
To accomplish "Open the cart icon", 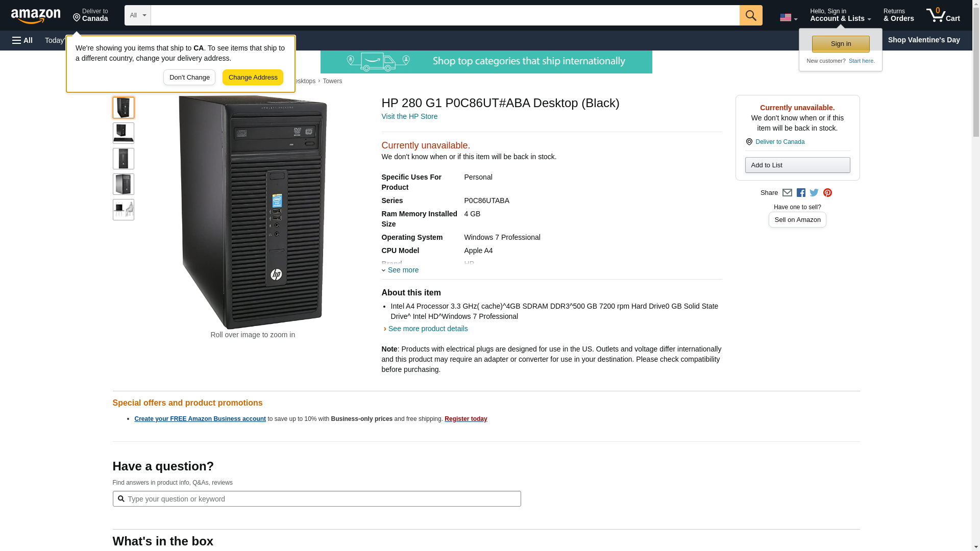I will [943, 15].
